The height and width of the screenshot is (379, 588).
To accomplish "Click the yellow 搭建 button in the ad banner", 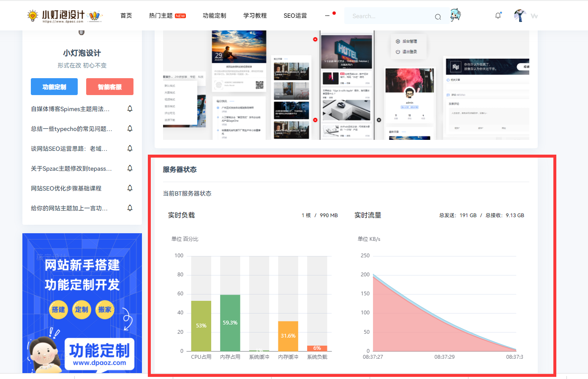I will coord(58,309).
